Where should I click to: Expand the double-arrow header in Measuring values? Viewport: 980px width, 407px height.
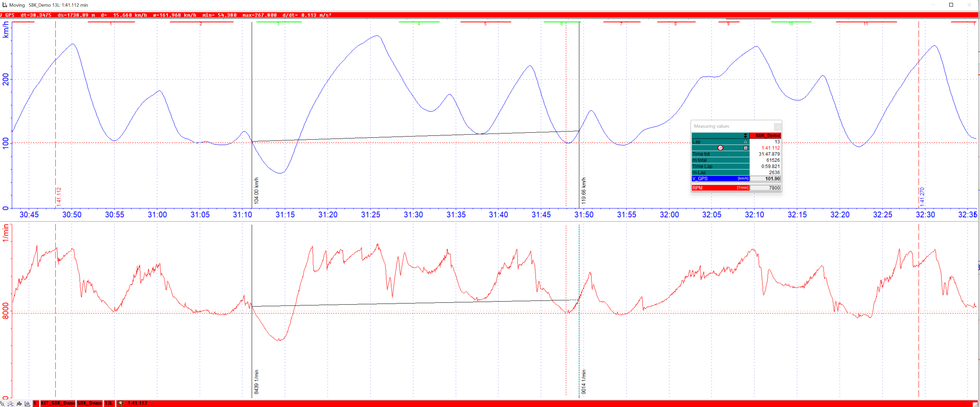tap(745, 136)
